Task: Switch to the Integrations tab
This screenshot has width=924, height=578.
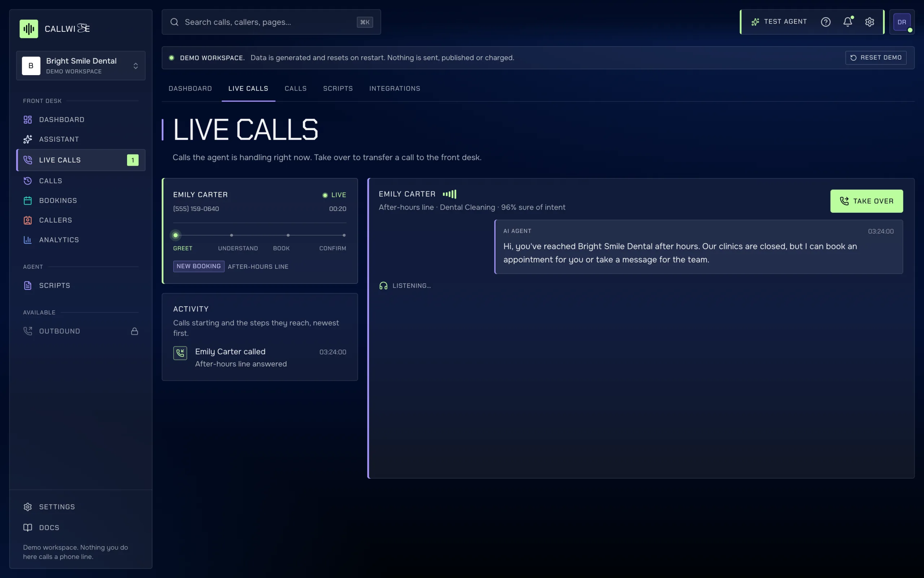Action: point(395,89)
